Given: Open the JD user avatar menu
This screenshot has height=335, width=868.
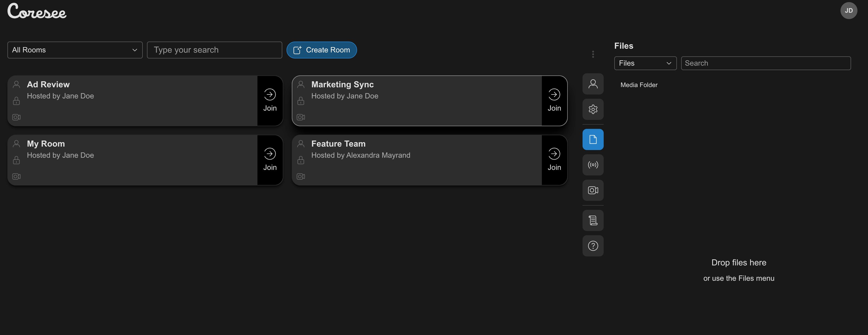Looking at the screenshot, I should 848,11.
